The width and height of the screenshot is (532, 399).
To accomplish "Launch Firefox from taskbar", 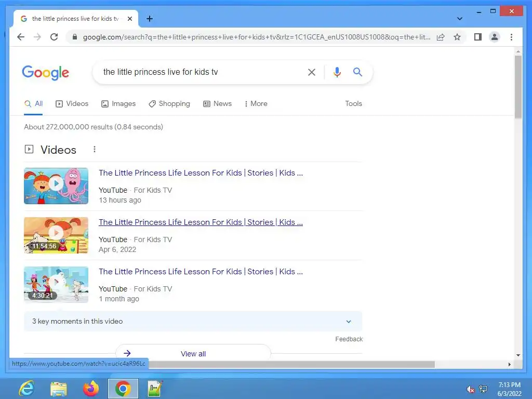I will tap(91, 389).
